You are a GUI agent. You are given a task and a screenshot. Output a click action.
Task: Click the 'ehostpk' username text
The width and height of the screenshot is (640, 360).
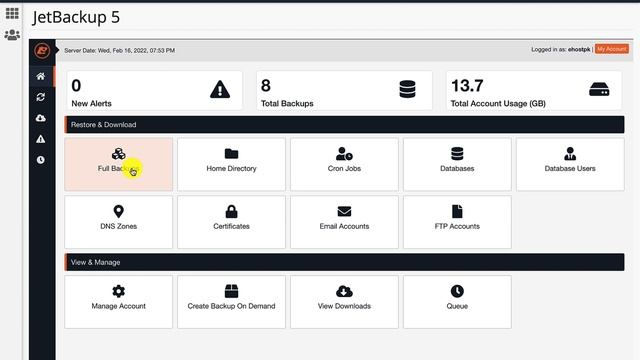click(x=579, y=49)
